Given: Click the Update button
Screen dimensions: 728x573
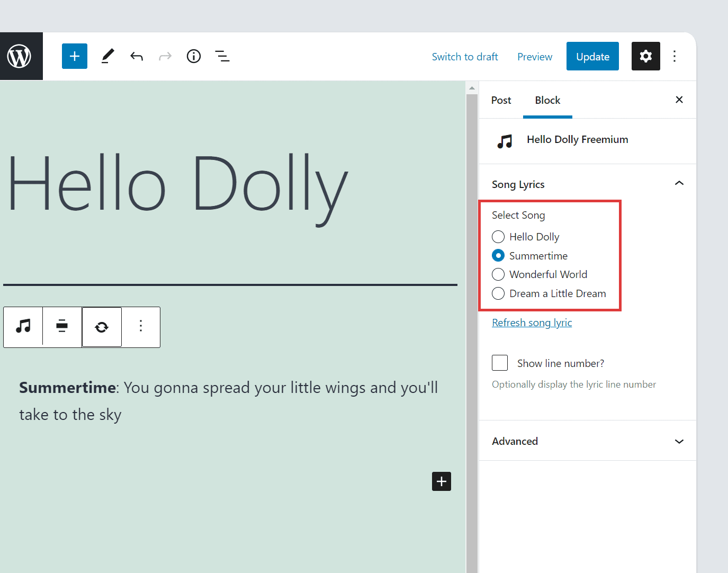Looking at the screenshot, I should [592, 56].
